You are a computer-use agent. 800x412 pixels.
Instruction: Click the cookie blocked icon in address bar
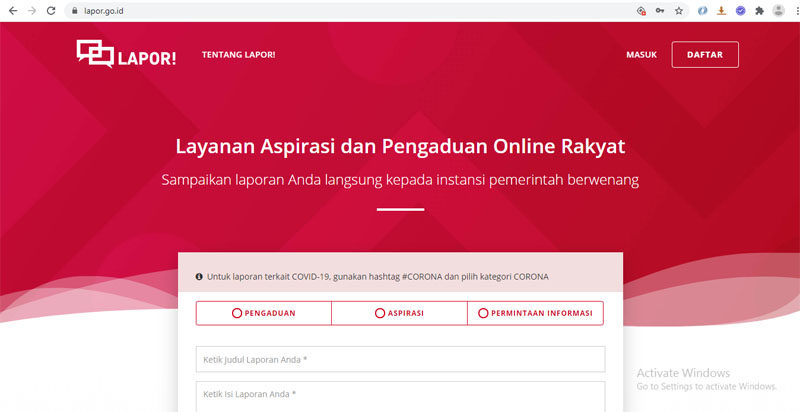click(642, 11)
